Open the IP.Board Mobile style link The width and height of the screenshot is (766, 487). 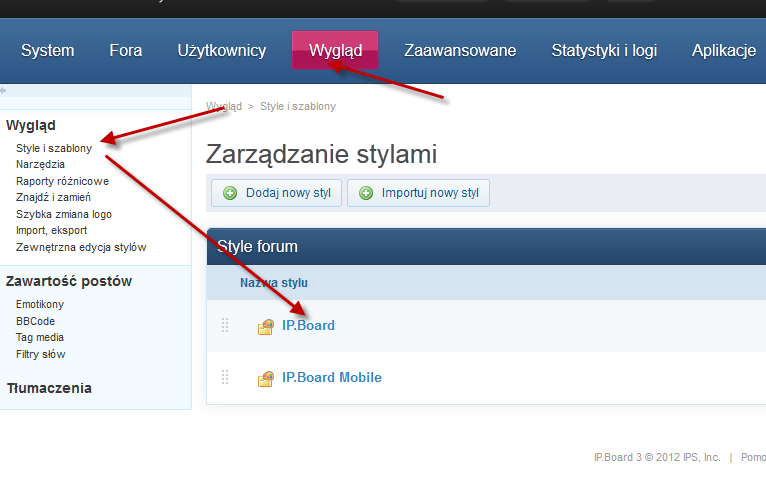point(332,378)
